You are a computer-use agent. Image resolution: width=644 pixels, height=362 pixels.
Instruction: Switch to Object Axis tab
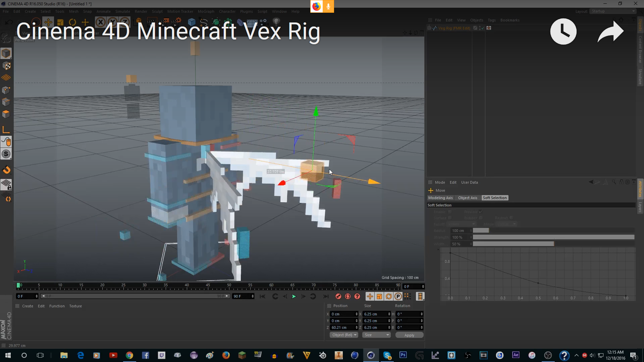tap(468, 198)
